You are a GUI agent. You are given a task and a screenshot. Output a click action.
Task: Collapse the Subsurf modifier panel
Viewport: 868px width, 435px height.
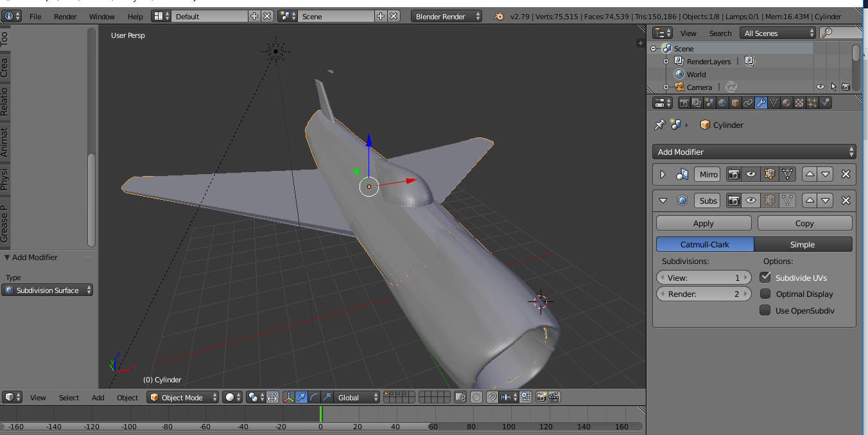[x=663, y=200]
